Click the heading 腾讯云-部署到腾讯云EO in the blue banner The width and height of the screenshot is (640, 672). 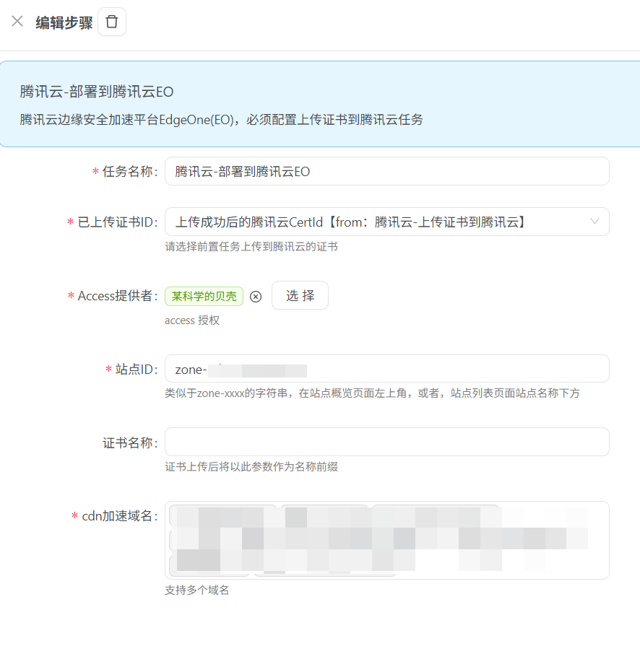tap(97, 92)
